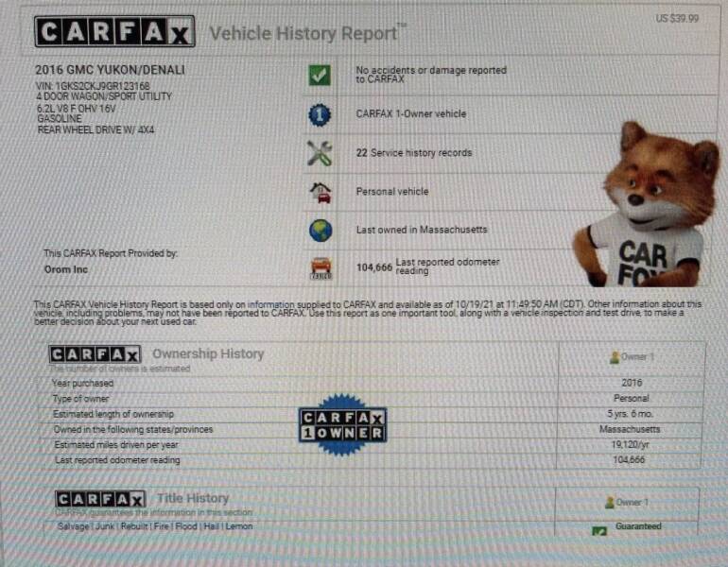The width and height of the screenshot is (728, 567).
Task: Open the 'CARFAX 1-Owner vehicle' link
Action: pos(411,113)
